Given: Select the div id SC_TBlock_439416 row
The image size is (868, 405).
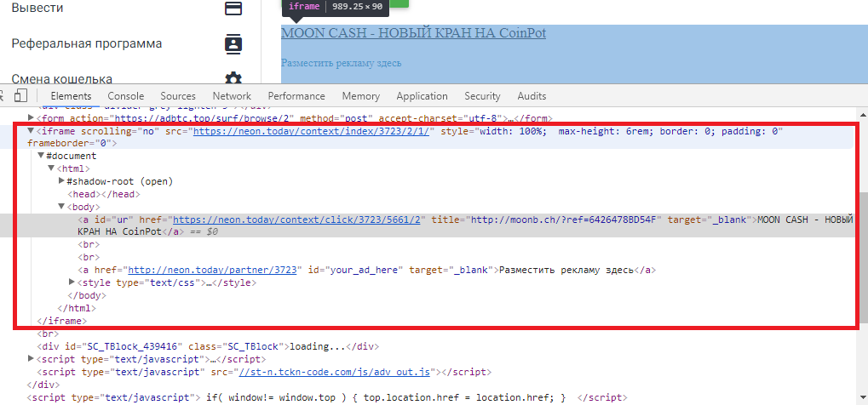Looking at the screenshot, I should 208,347.
